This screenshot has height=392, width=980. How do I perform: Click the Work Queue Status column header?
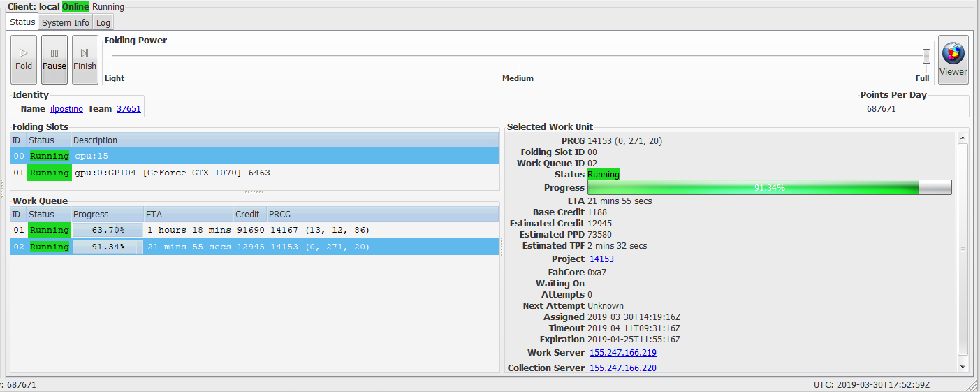click(48, 215)
